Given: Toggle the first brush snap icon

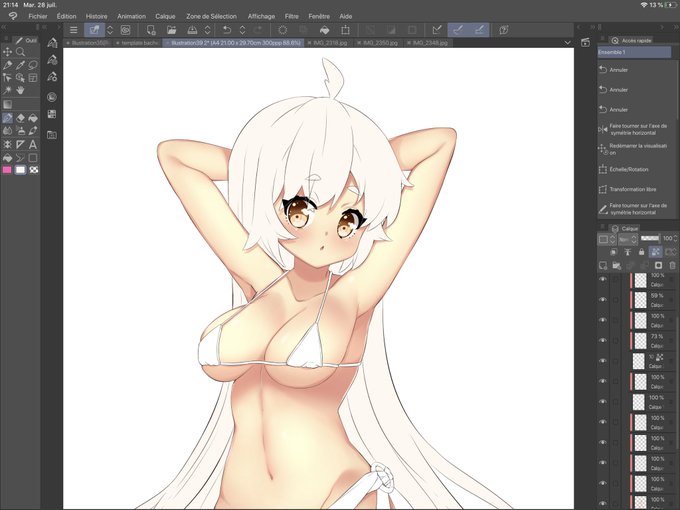Looking at the screenshot, I should 458,30.
